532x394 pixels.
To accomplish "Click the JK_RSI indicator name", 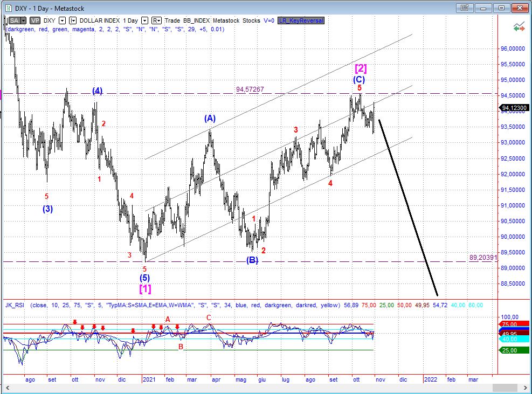I will [15, 305].
